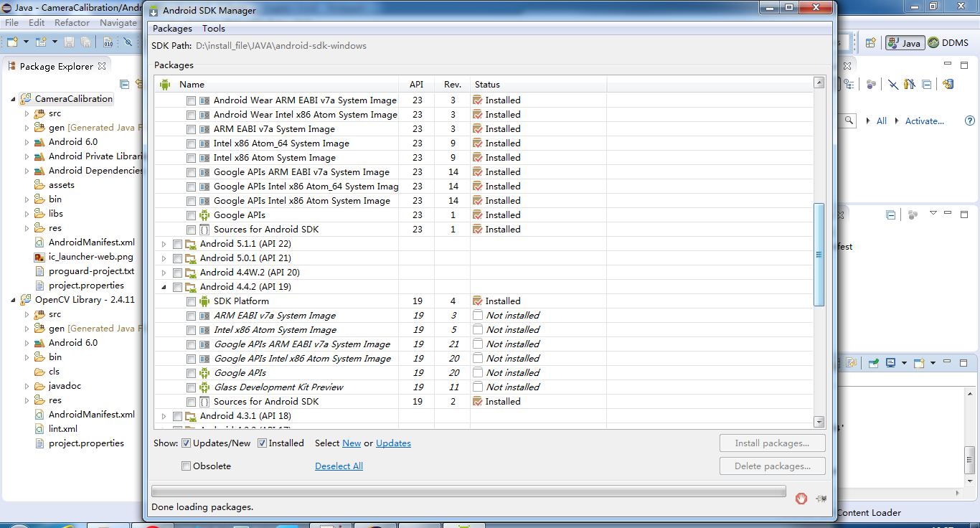Tick checkbox for Intel x86 Atom_64 System Image

pyautogui.click(x=191, y=143)
